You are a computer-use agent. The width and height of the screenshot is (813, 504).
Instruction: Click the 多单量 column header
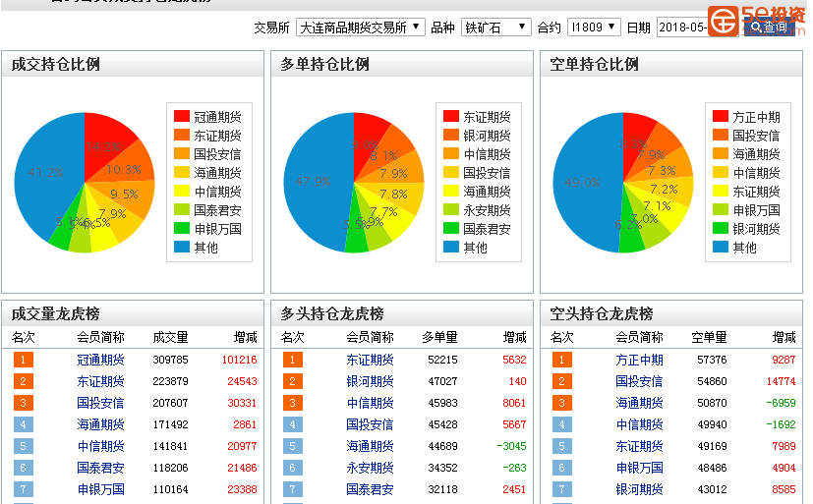click(x=439, y=338)
